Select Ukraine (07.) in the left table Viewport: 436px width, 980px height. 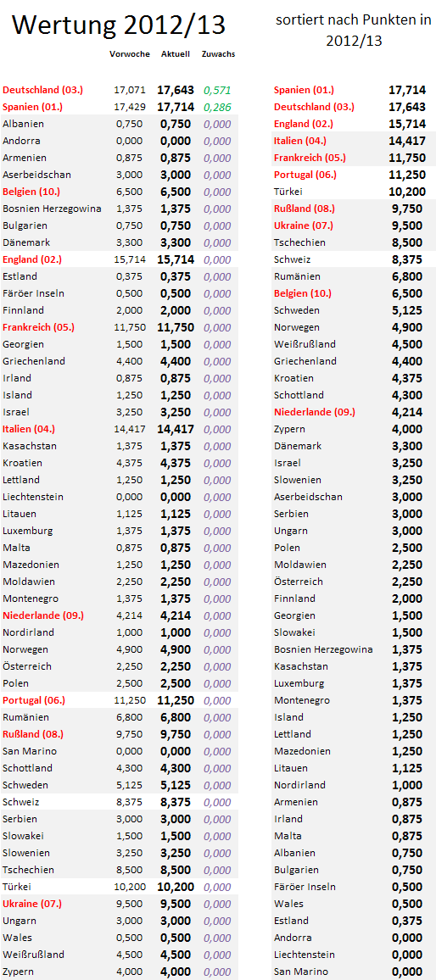32,904
